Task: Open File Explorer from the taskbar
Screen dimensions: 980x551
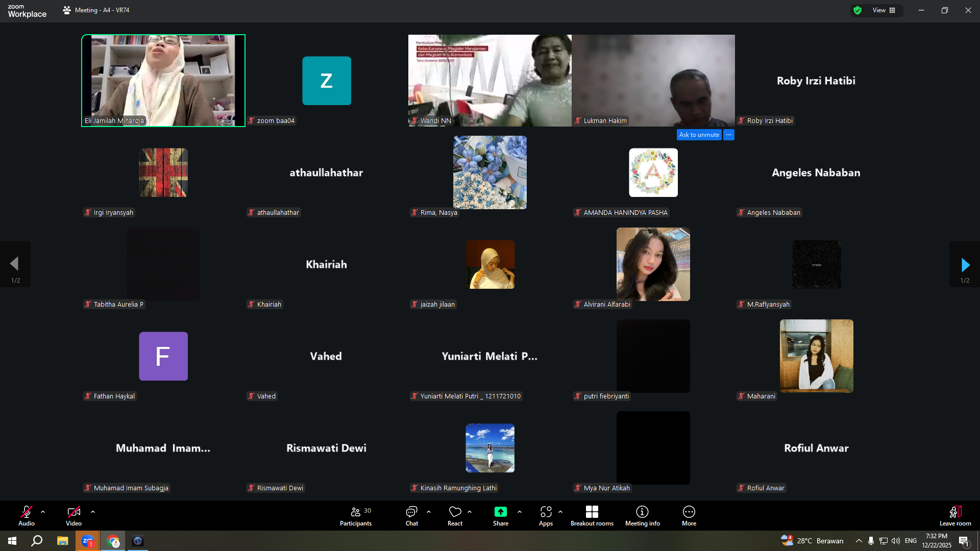Action: pos(62,541)
